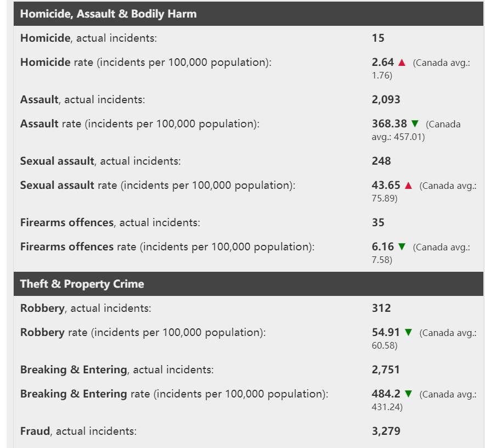The height and width of the screenshot is (448, 485).
Task: Click the Fraud actual incidents value 3,279
Action: pyautogui.click(x=386, y=431)
